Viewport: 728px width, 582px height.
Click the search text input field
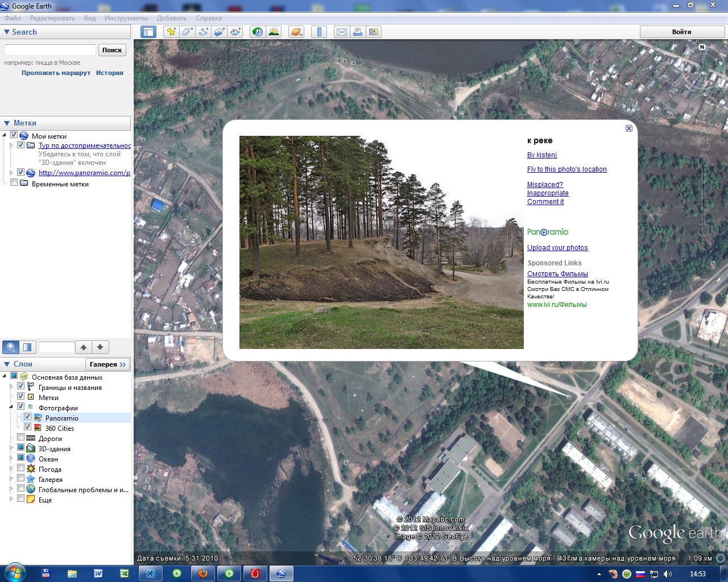click(50, 50)
